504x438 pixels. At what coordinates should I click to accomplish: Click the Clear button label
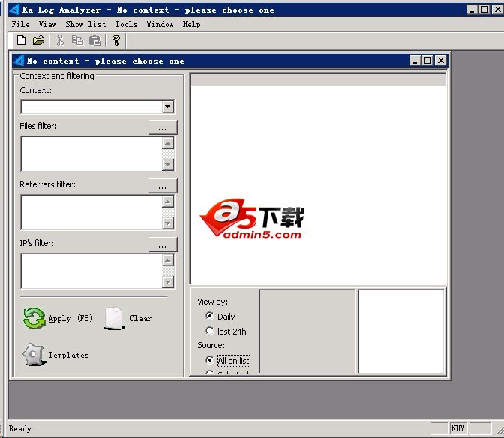click(x=140, y=318)
